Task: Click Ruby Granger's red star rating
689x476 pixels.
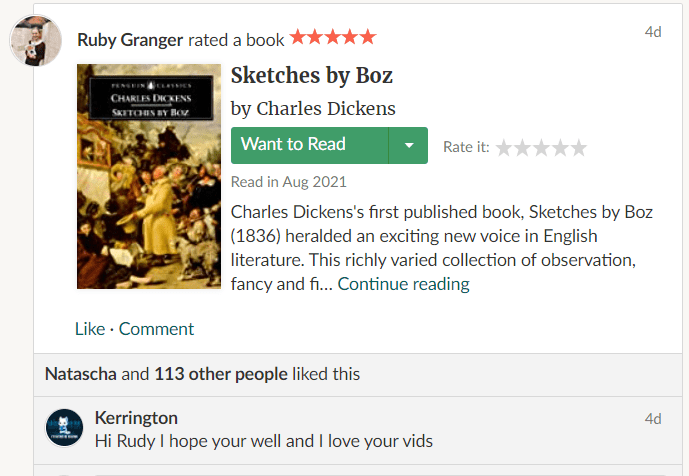Action: (333, 37)
